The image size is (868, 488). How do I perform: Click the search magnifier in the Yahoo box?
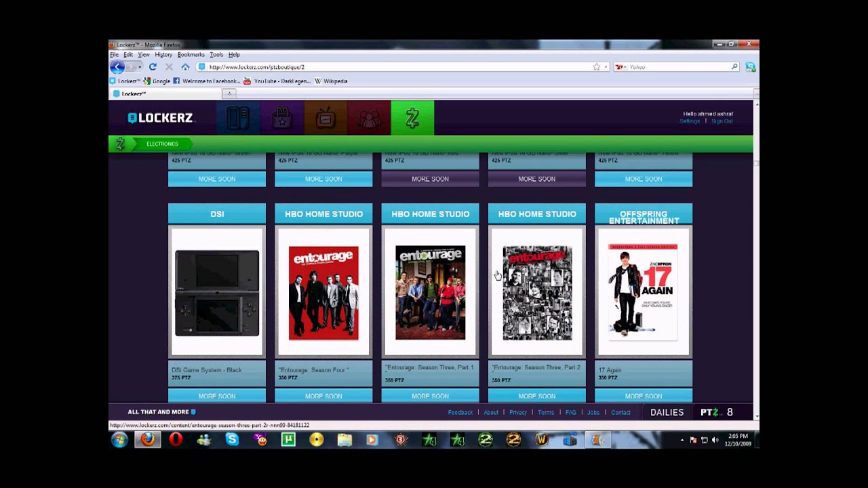click(x=734, y=67)
